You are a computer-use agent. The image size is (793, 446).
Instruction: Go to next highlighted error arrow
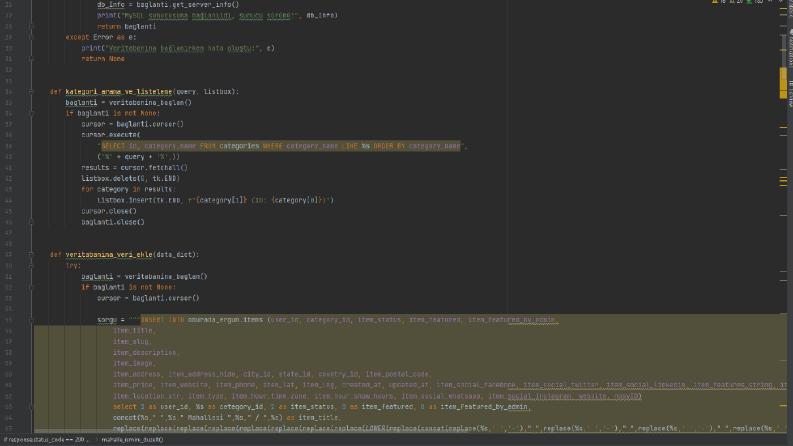pyautogui.click(x=781, y=2)
